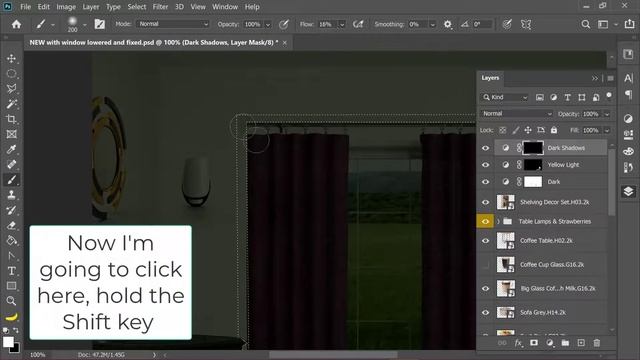Hide the Coffee Table.H02.2k layer
This screenshot has height=360, width=640.
[x=485, y=241]
